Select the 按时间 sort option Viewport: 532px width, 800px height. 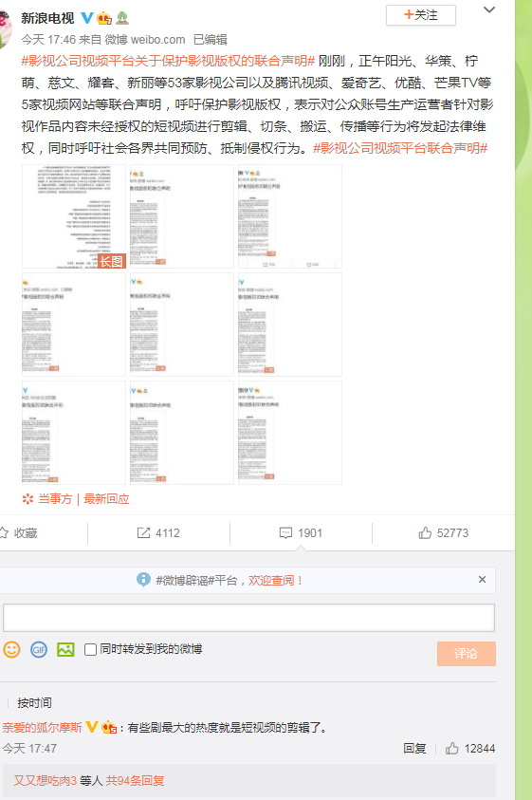click(34, 703)
